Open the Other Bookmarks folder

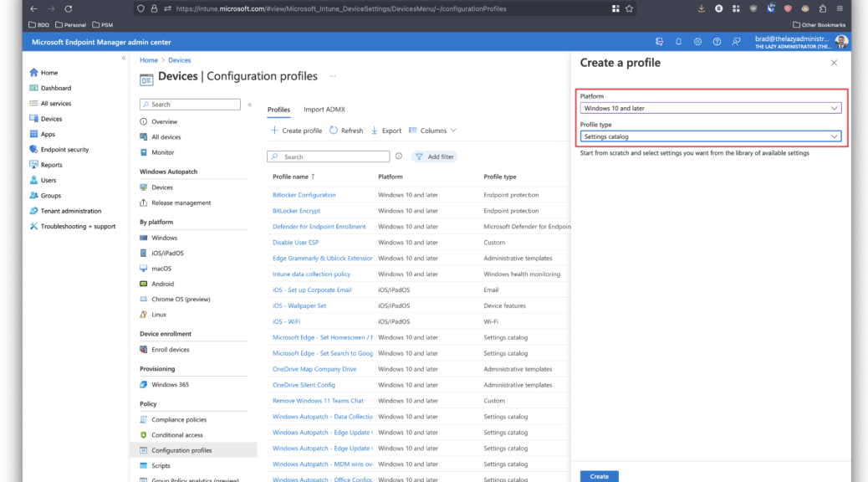pos(819,25)
